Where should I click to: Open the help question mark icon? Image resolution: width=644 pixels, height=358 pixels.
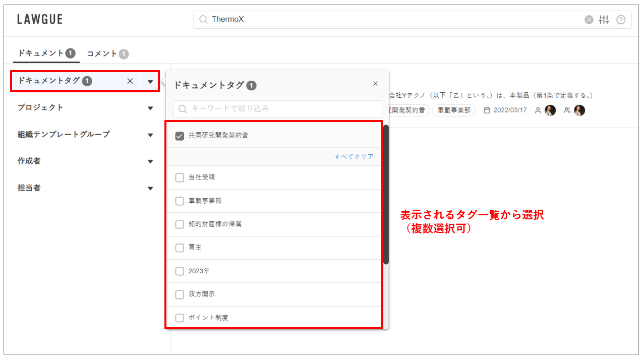[621, 20]
